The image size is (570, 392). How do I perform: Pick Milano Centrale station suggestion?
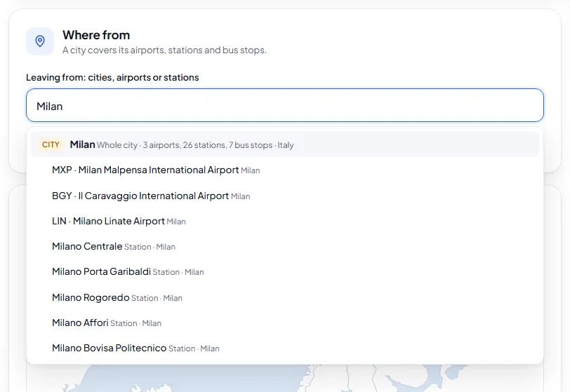click(x=284, y=246)
